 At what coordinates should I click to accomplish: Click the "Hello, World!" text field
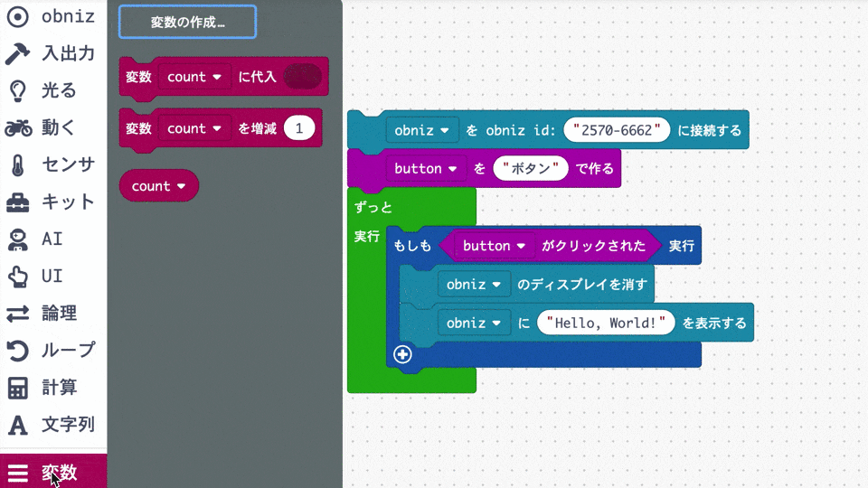[x=606, y=323]
